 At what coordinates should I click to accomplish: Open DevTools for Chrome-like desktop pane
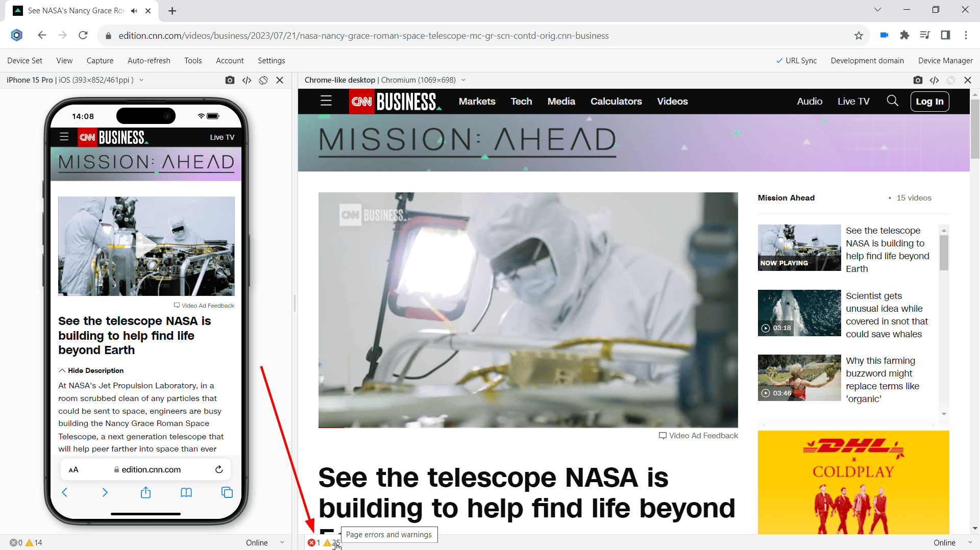(x=934, y=80)
